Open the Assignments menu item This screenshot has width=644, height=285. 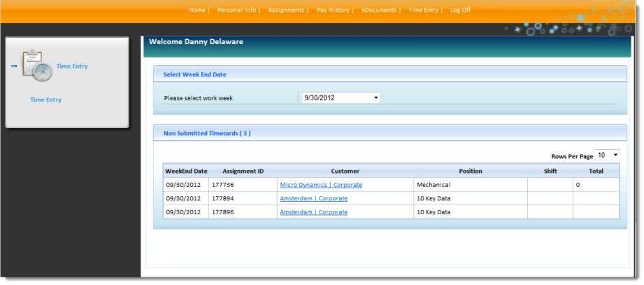(286, 11)
